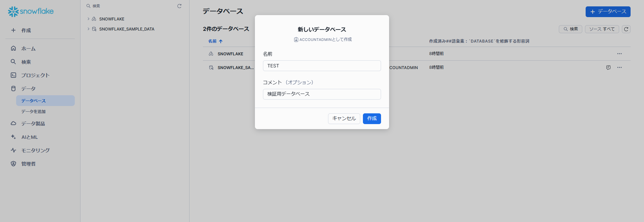Open the ソース すべて filter dropdown
The width and height of the screenshot is (644, 222).
coord(602,29)
